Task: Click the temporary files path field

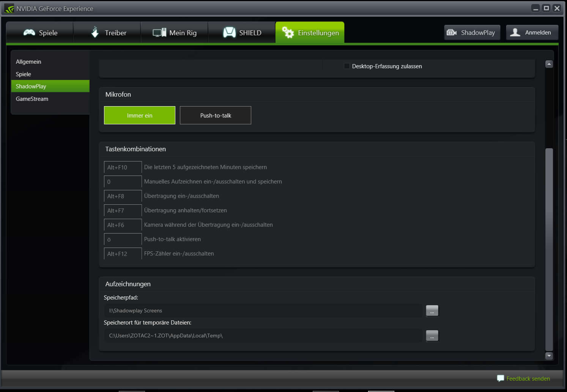Action: [x=263, y=336]
